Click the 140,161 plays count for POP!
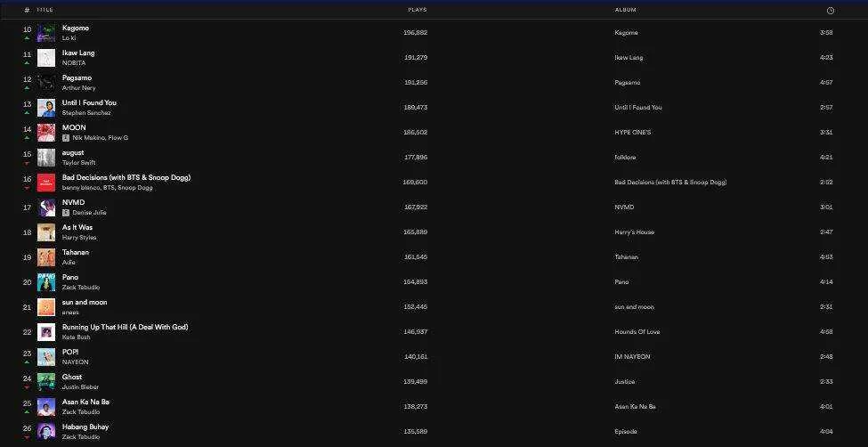868x447 pixels. click(415, 357)
